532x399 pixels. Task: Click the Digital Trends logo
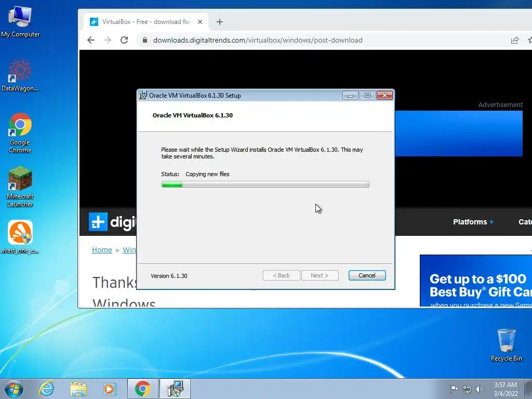point(112,222)
